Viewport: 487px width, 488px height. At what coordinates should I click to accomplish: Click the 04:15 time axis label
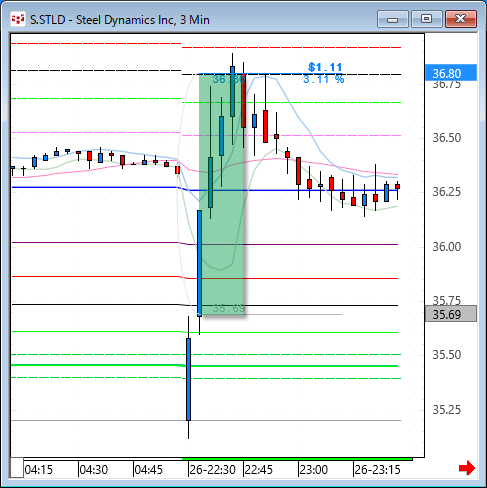[39, 470]
